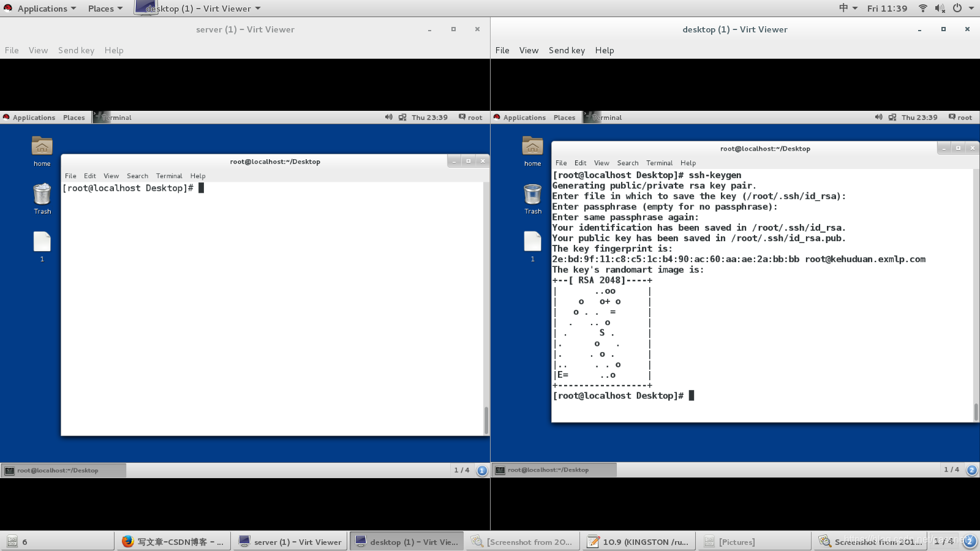Click desktop VM terminal vertical scrollbar
This screenshot has width=980, height=551.
976,411
